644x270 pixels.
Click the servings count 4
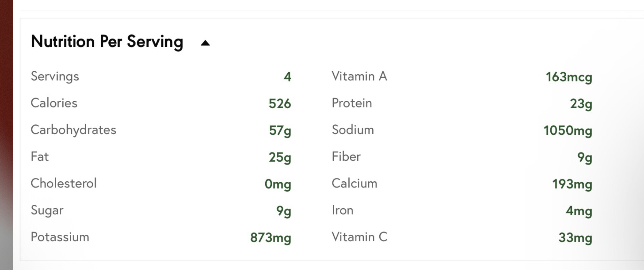287,77
